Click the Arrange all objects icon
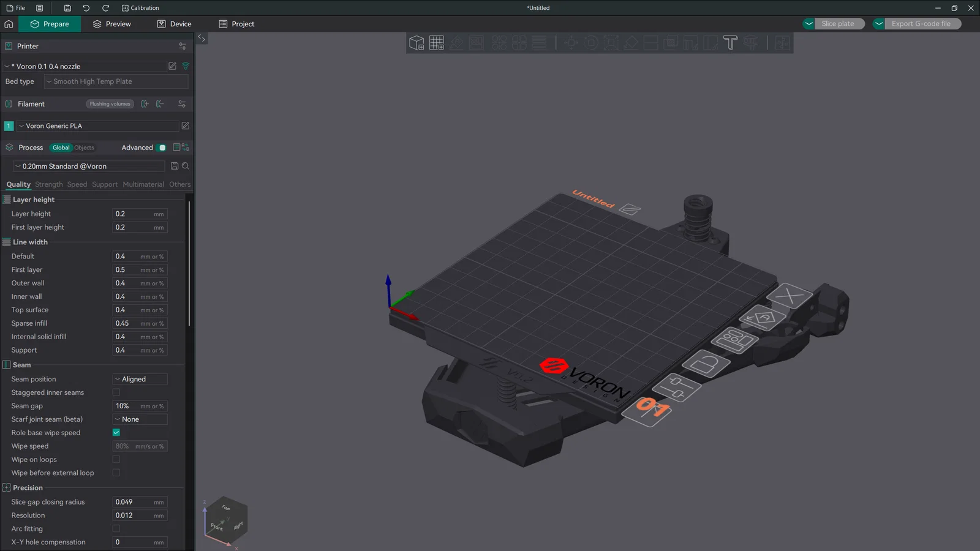Image resolution: width=980 pixels, height=551 pixels. coord(477,43)
